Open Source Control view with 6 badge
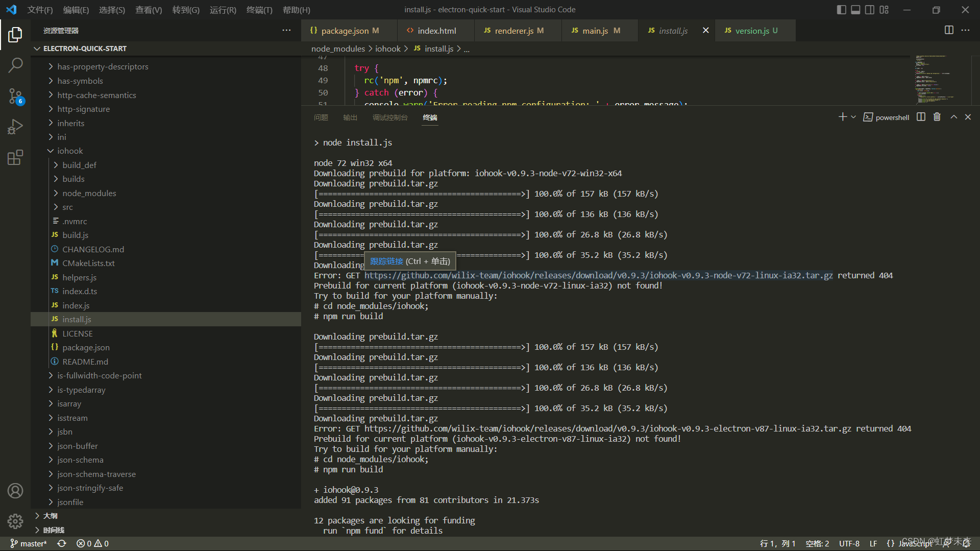 click(x=15, y=96)
